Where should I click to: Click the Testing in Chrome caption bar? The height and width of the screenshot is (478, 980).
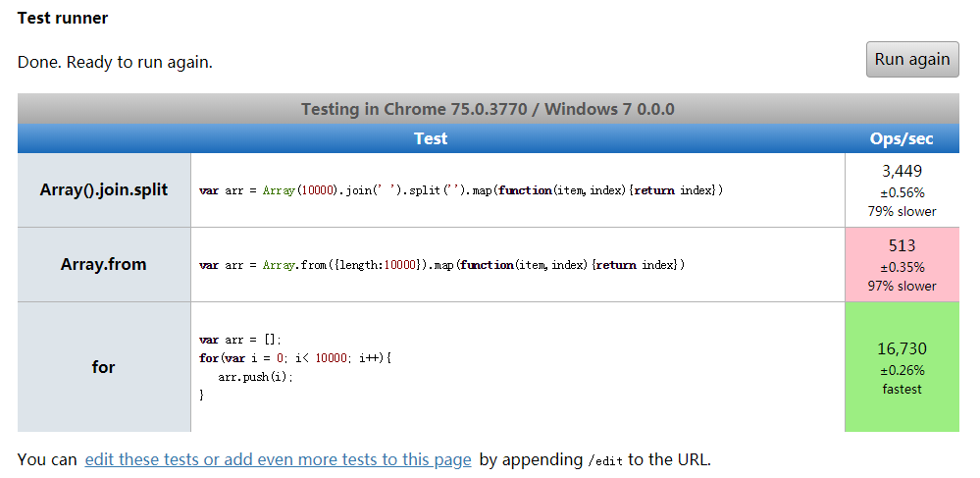pos(488,109)
